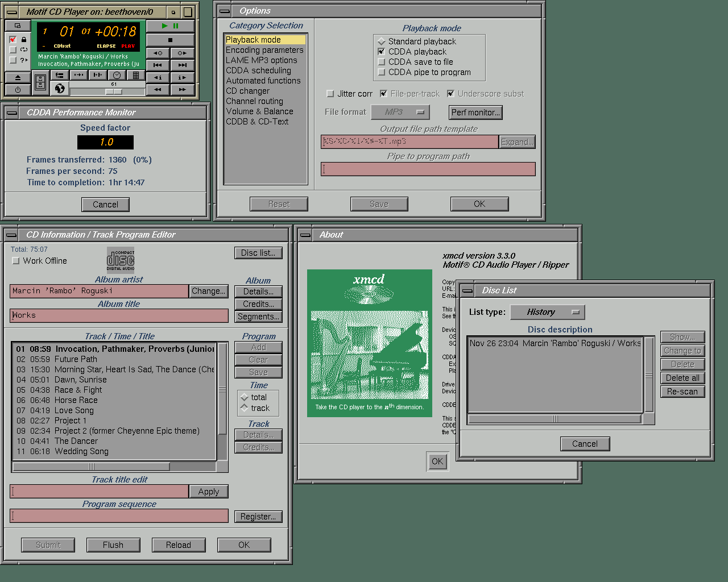The image size is (728, 582).
Task: Enable the Jitter corr checkbox
Action: click(x=330, y=94)
